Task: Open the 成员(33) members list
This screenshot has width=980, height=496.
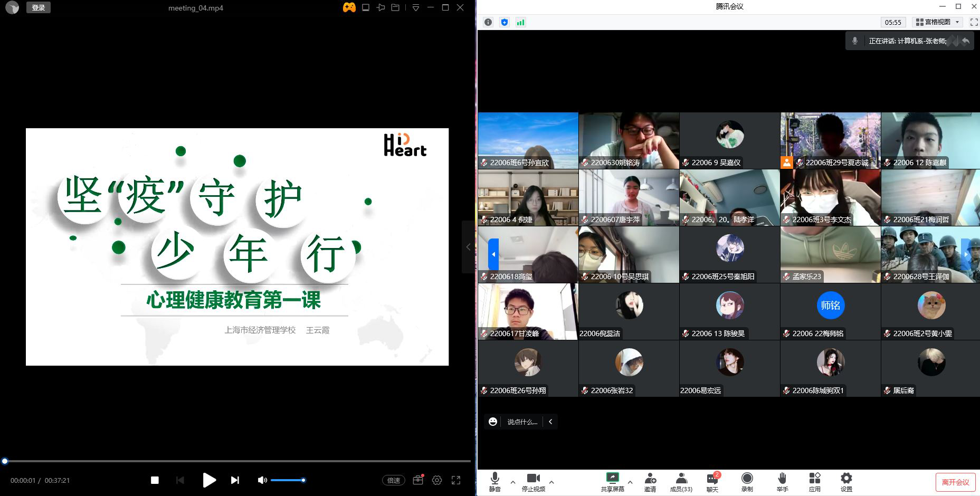Action: coord(681,481)
